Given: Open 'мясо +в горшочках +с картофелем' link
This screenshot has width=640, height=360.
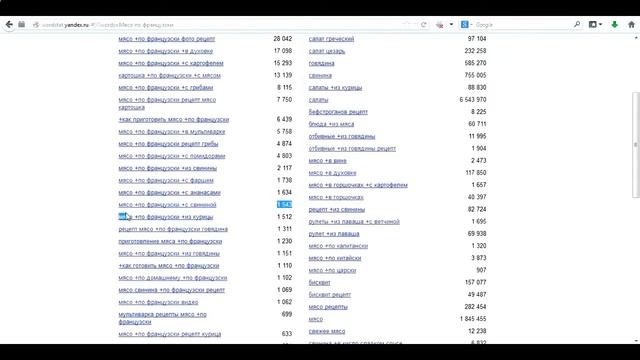Looking at the screenshot, I should (x=358, y=185).
